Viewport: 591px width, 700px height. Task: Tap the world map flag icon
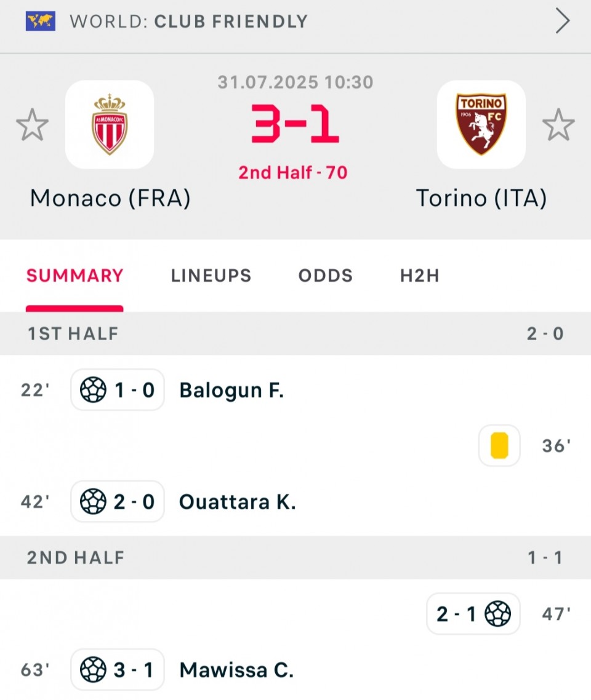(x=41, y=22)
